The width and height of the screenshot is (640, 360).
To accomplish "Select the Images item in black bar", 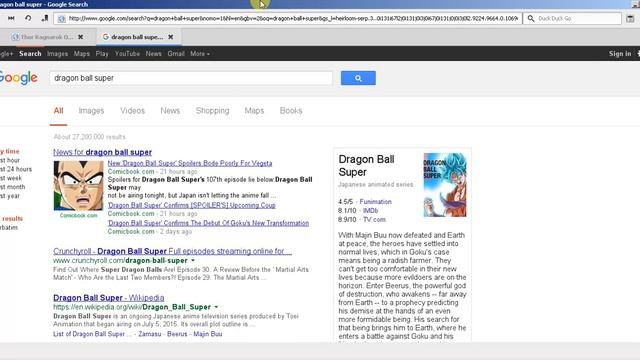I will [58, 53].
